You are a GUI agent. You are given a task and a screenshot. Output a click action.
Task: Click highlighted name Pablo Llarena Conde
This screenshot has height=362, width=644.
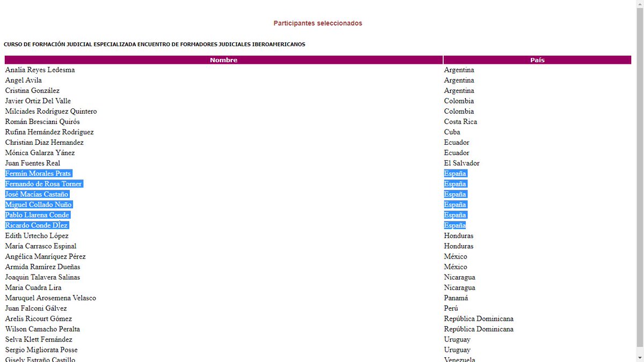click(38, 215)
